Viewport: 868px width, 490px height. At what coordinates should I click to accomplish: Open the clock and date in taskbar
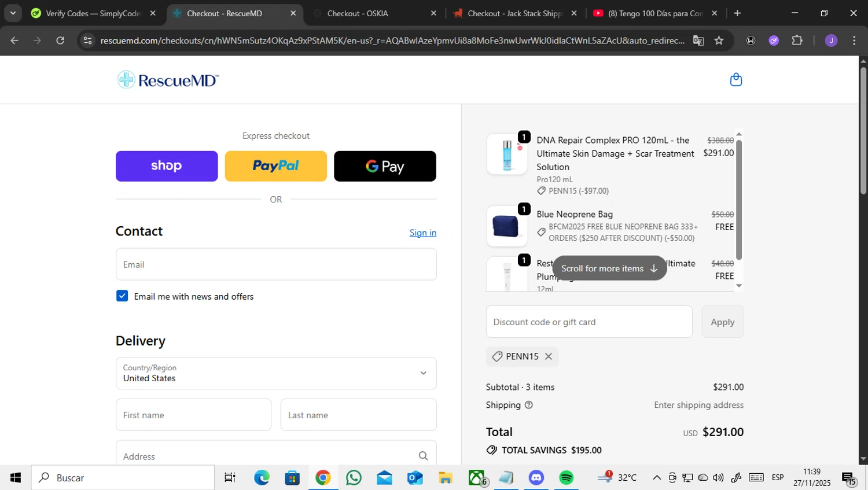coord(812,477)
